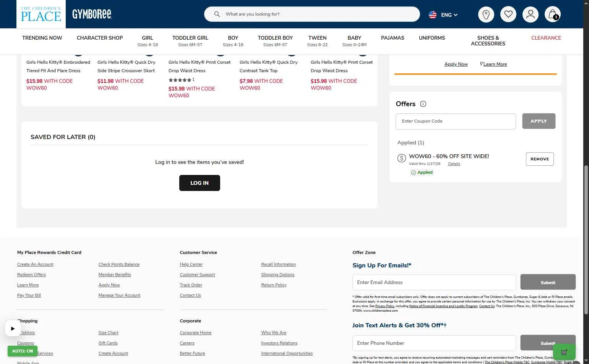The width and height of the screenshot is (589, 364).
Task: Open the TODDLER GIRL menu
Action: click(x=190, y=41)
